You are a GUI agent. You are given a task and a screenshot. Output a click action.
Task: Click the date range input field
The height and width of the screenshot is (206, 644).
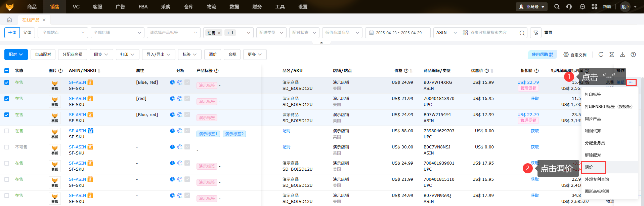(x=398, y=33)
